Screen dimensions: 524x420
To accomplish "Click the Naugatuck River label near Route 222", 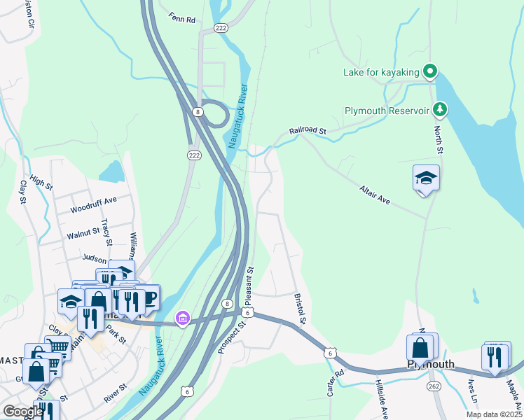I will (x=238, y=116).
